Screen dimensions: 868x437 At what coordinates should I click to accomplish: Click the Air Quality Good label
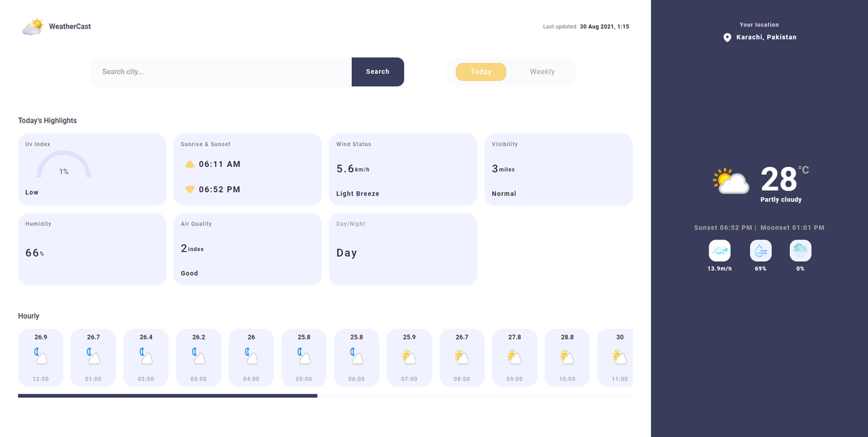(189, 273)
